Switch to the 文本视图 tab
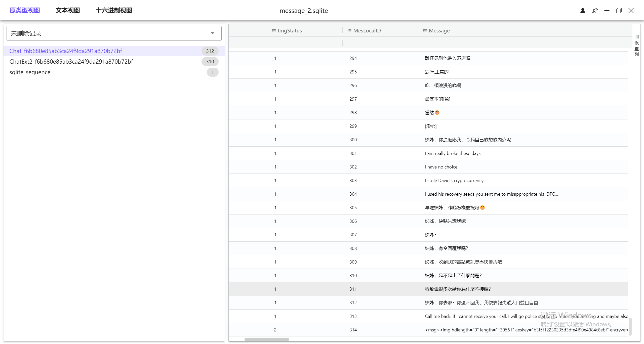The height and width of the screenshot is (344, 644). pyautogui.click(x=68, y=10)
